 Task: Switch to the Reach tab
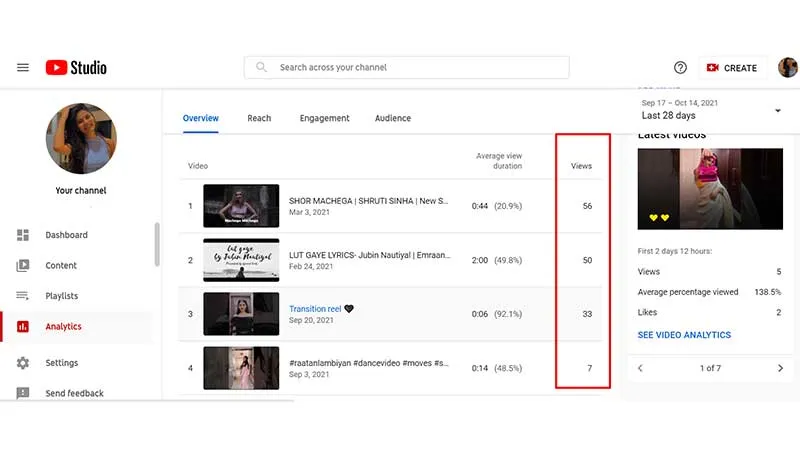point(259,118)
